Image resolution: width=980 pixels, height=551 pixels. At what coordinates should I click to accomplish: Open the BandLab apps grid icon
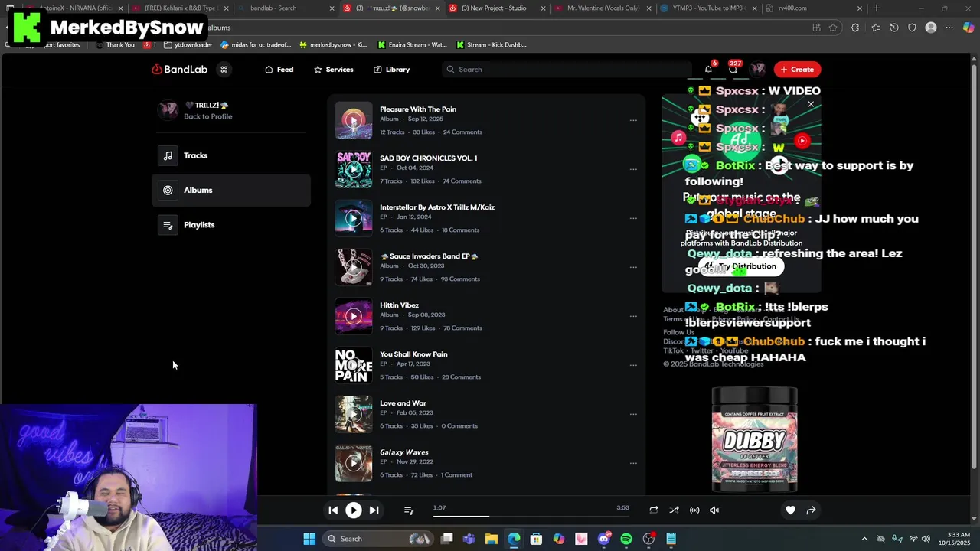(224, 70)
